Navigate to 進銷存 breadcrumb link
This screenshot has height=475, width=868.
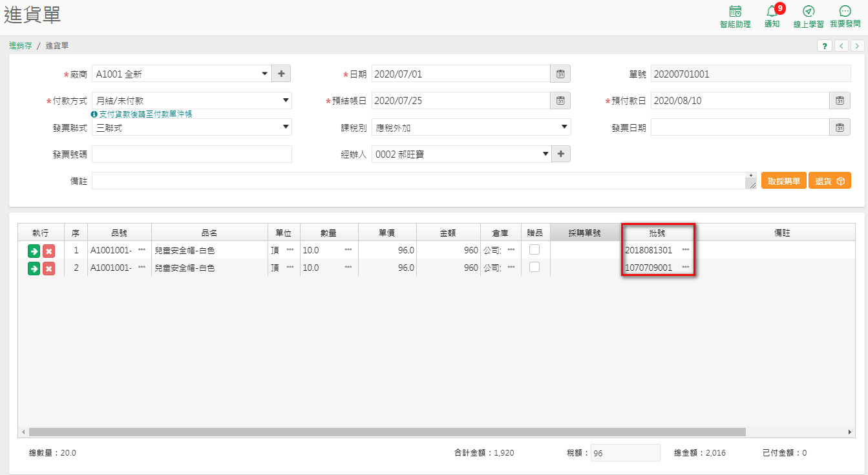(21, 46)
